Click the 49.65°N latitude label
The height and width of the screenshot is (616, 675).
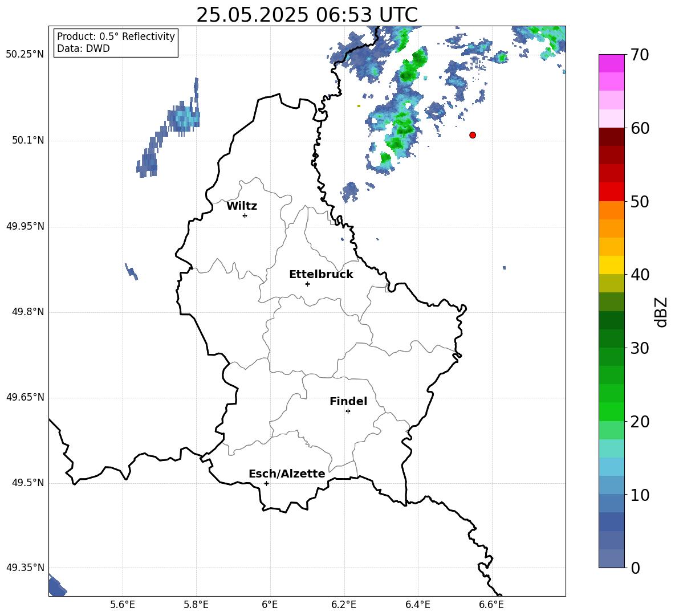pos(25,397)
